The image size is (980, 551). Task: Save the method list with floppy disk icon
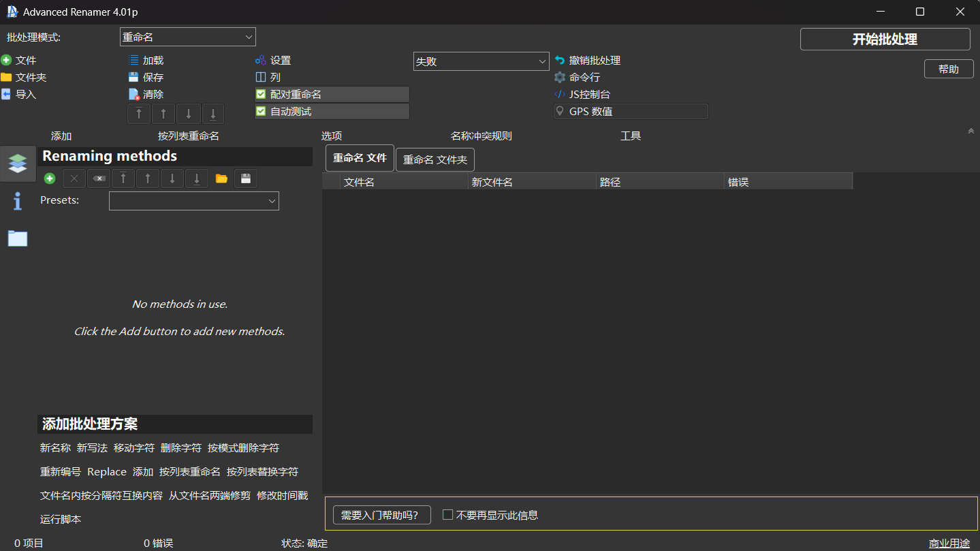[x=245, y=178]
